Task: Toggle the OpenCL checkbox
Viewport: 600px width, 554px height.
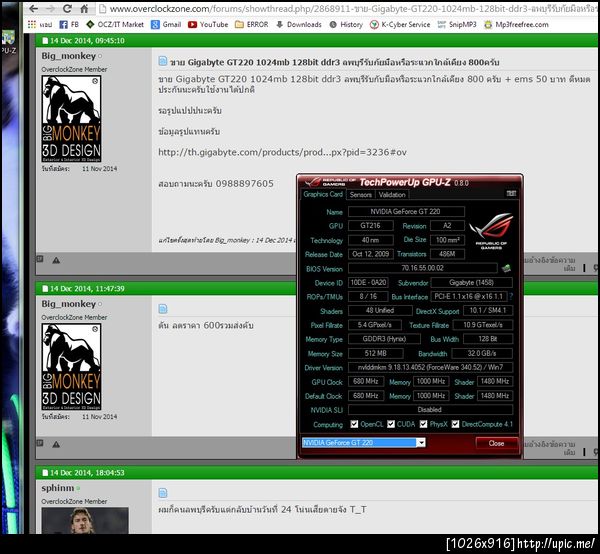Action: click(x=354, y=424)
